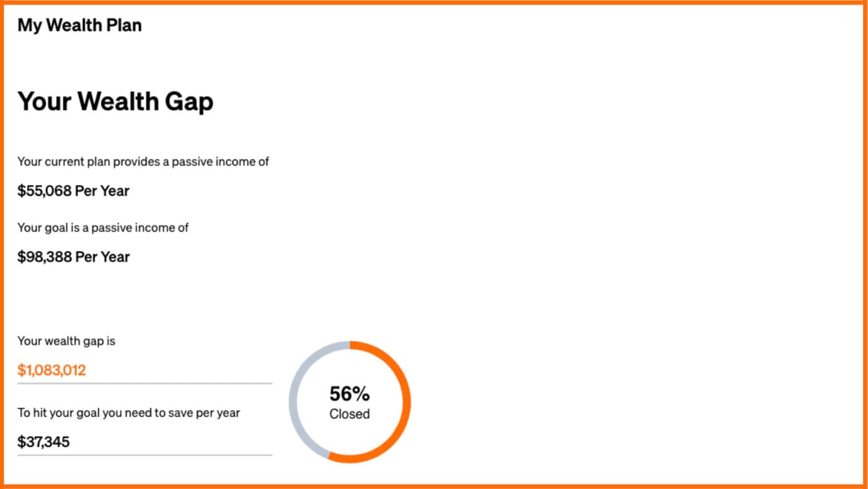This screenshot has width=868, height=489.
Task: Click the $55,068 Per Year current income value
Action: [73, 191]
